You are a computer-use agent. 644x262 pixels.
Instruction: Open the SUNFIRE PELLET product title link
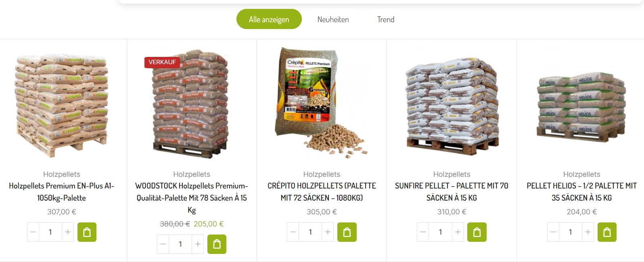click(x=452, y=192)
